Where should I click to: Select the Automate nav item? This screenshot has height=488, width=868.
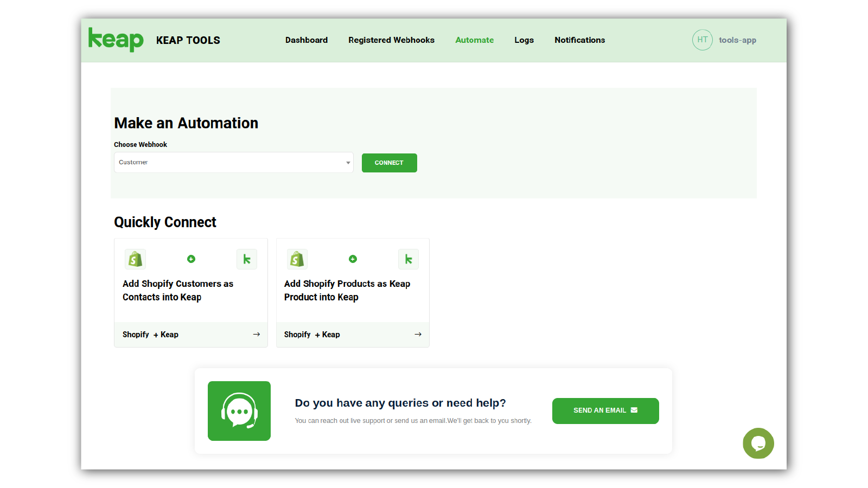pos(475,40)
